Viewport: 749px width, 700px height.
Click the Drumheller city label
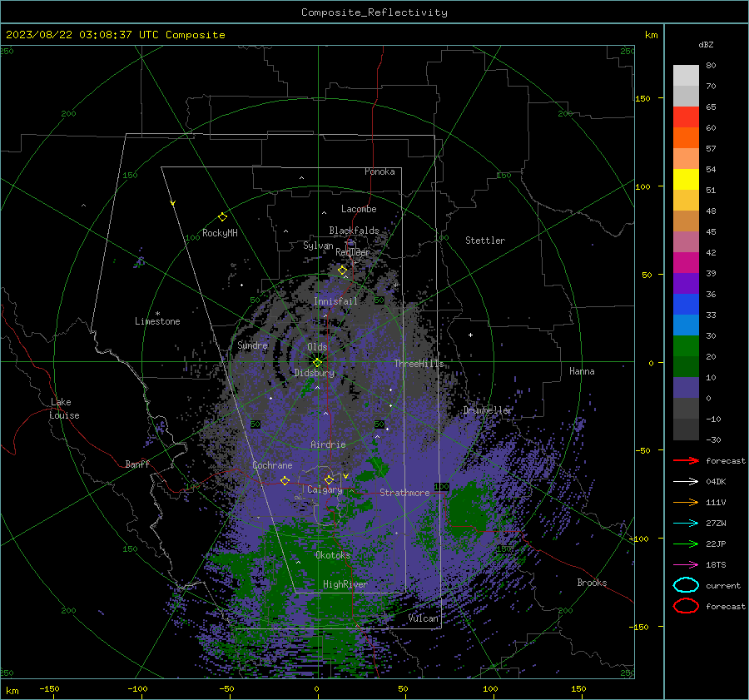point(488,410)
